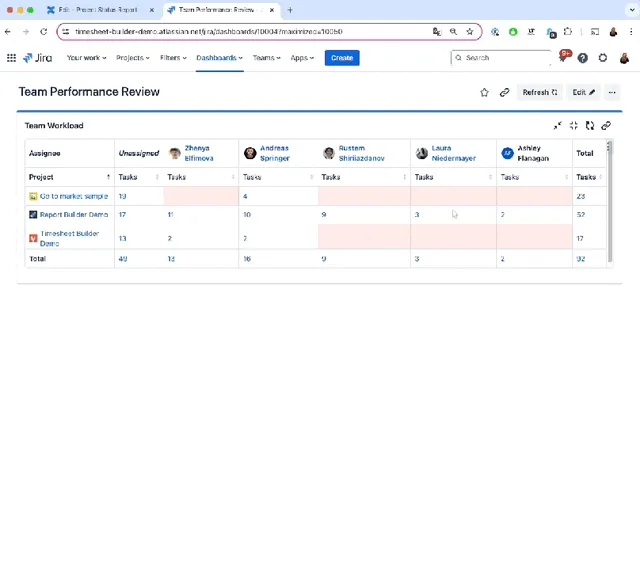640x570 pixels.
Task: Open the Chrome three-dot menu
Action: pos(631,31)
